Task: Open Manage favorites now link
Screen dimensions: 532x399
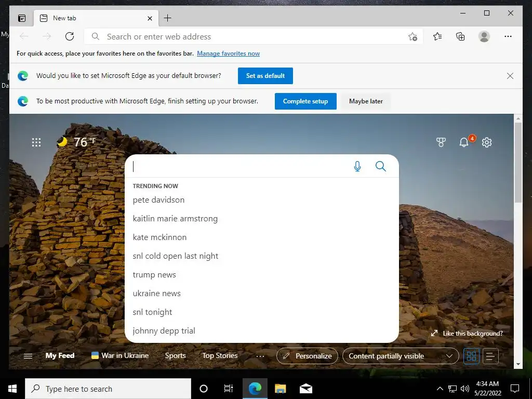Action: pos(229,54)
